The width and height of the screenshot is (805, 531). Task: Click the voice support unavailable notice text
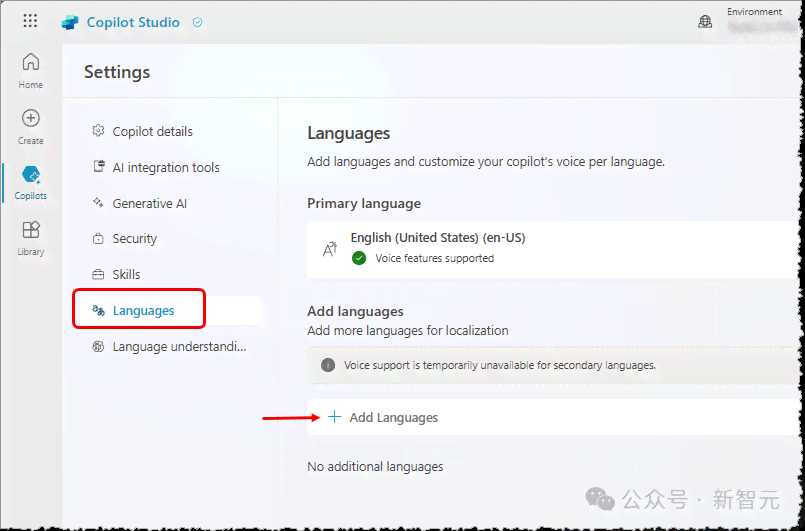500,365
